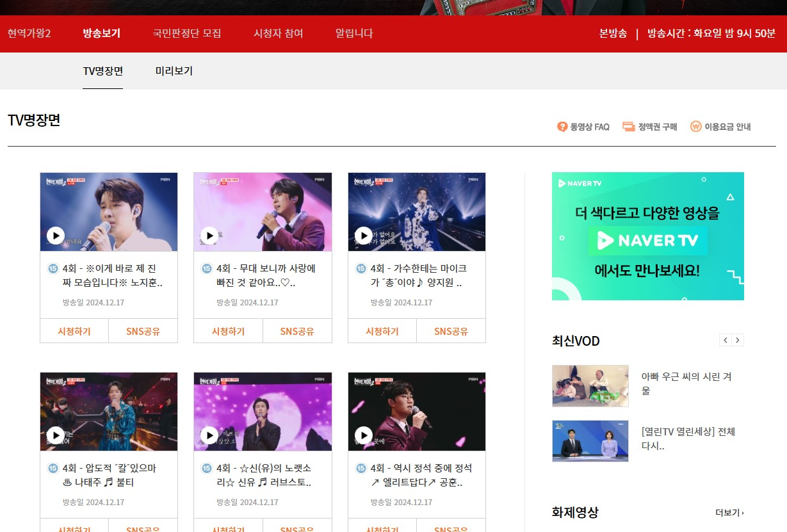Play the 나태주 '불티' episode clip

(55, 435)
